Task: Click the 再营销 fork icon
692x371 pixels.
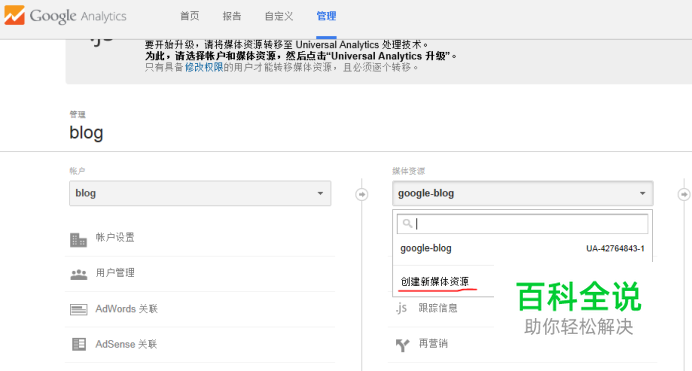Action: pos(402,345)
